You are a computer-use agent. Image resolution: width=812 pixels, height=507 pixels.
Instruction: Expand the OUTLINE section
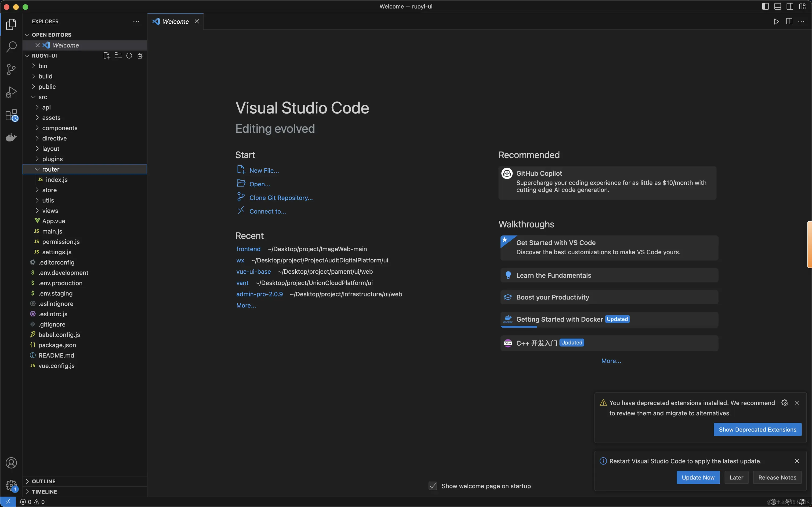pyautogui.click(x=44, y=481)
